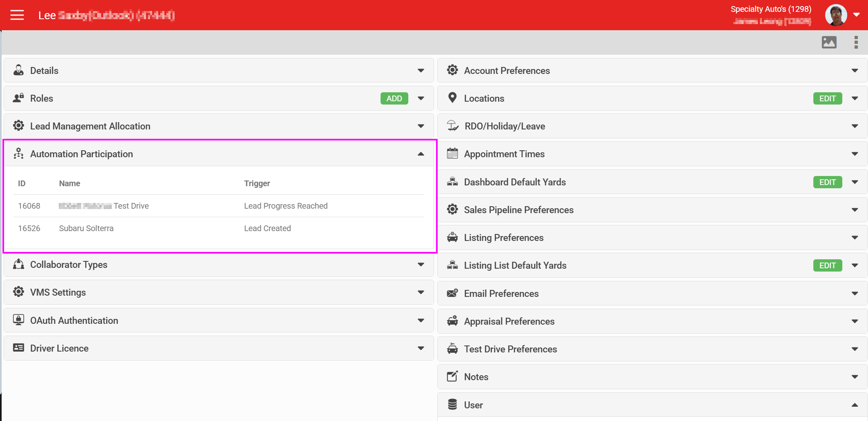Click the Driver Licence card icon
Image resolution: width=868 pixels, height=421 pixels.
pos(18,348)
